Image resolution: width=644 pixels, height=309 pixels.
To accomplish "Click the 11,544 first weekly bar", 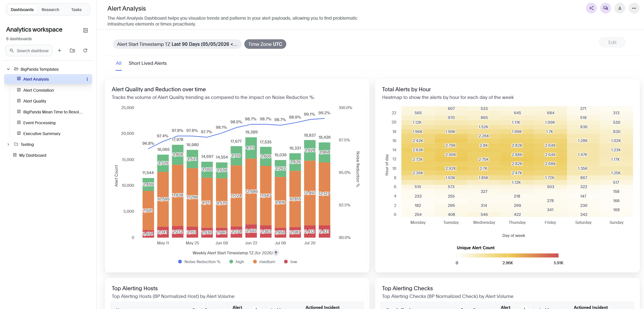I will point(148,208).
